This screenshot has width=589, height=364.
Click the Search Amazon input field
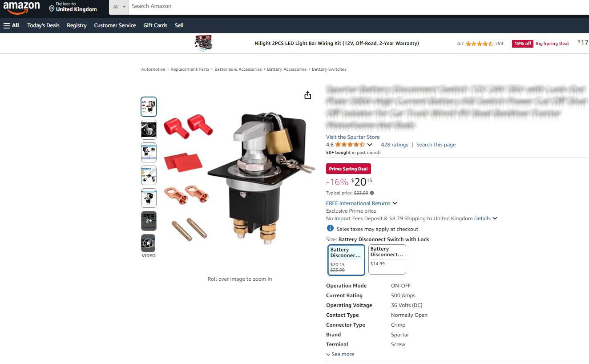point(359,7)
